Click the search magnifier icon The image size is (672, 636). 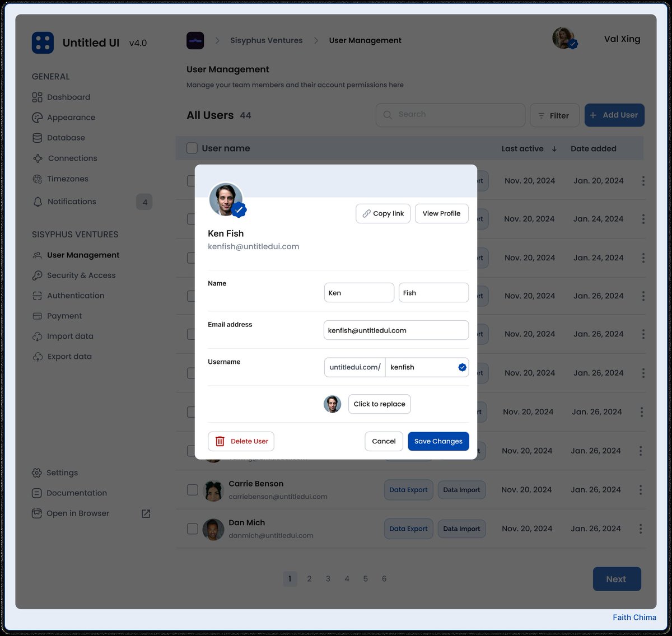388,115
